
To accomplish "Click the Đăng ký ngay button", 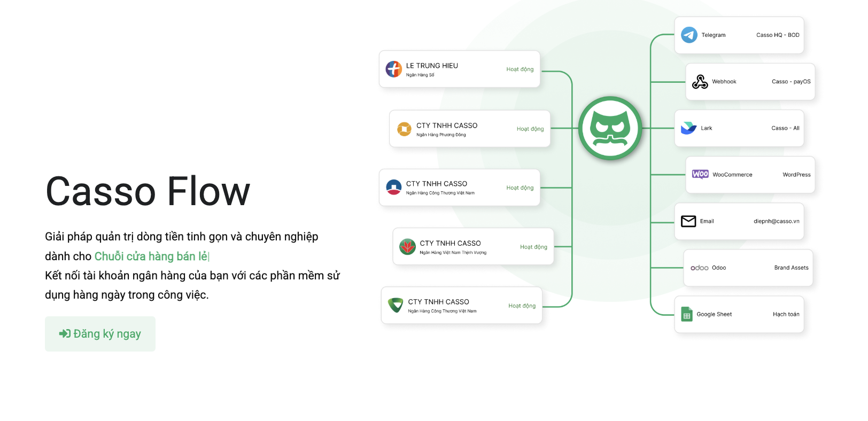I will (100, 334).
